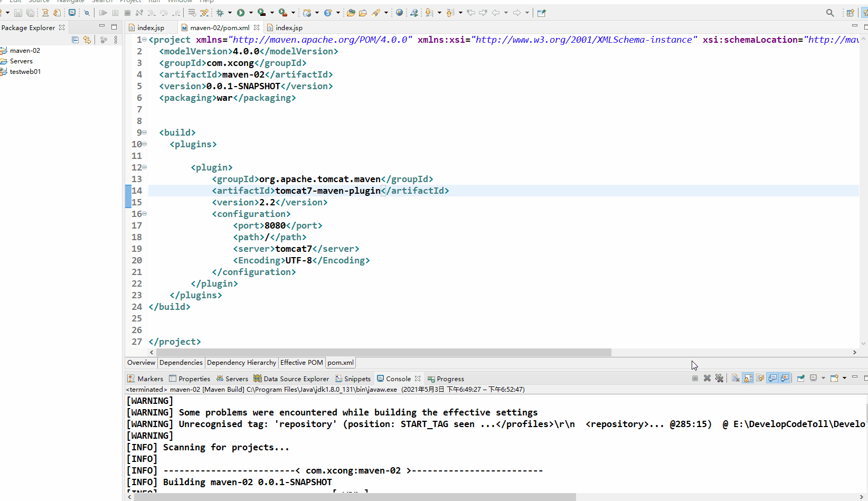Click the web browser globe icon
The height and width of the screenshot is (501, 868).
(x=399, y=13)
